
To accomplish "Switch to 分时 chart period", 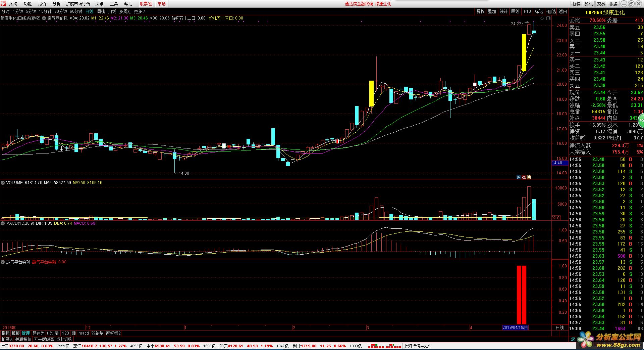I will [6, 11].
